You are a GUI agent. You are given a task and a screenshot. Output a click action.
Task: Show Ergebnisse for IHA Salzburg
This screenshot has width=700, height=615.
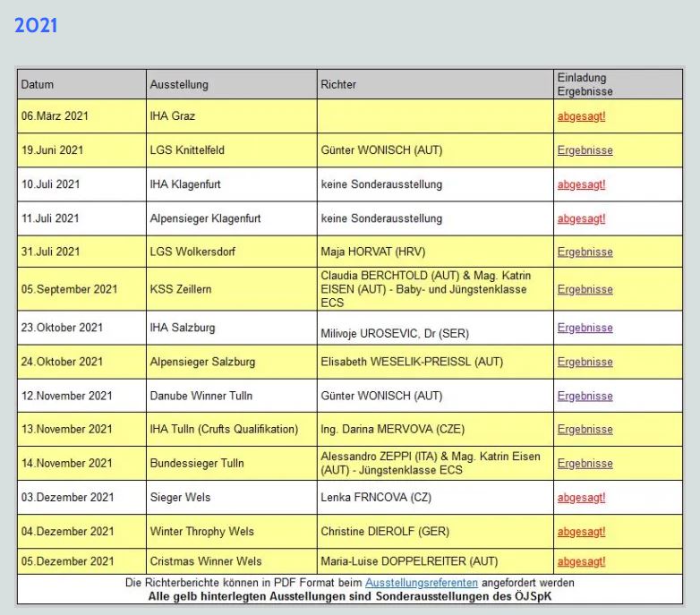click(x=585, y=328)
